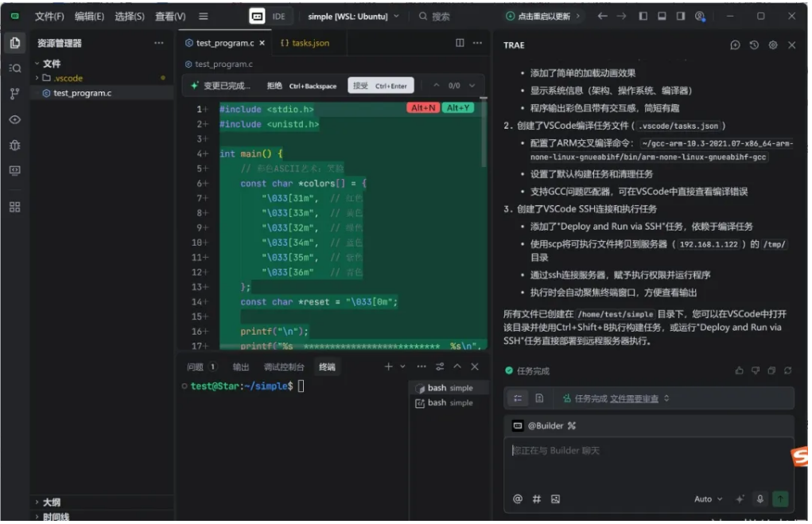This screenshot has width=812, height=524.
Task: Accept the changes with the 接受 button
Action: (380, 86)
